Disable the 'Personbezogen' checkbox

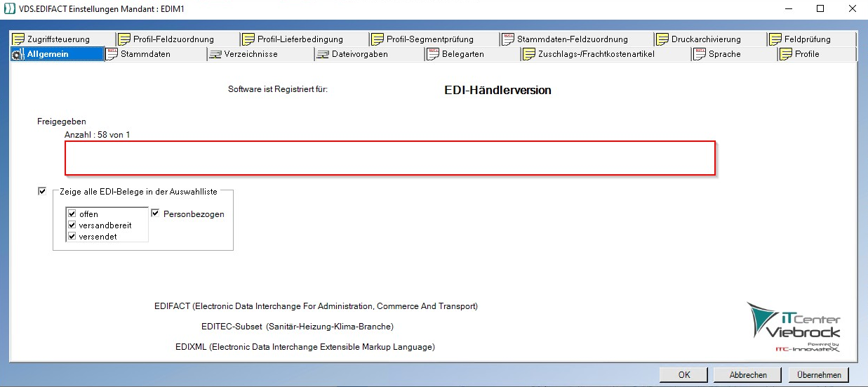[x=156, y=214]
